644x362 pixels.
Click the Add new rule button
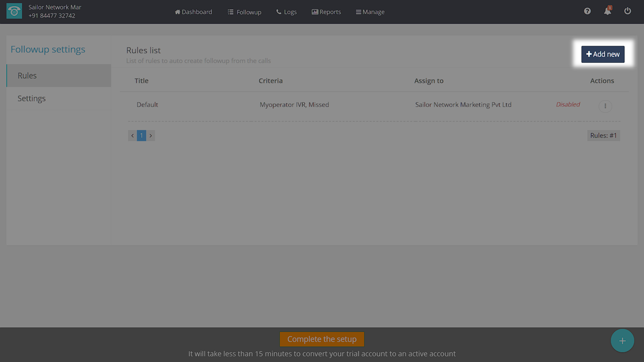[x=603, y=54]
